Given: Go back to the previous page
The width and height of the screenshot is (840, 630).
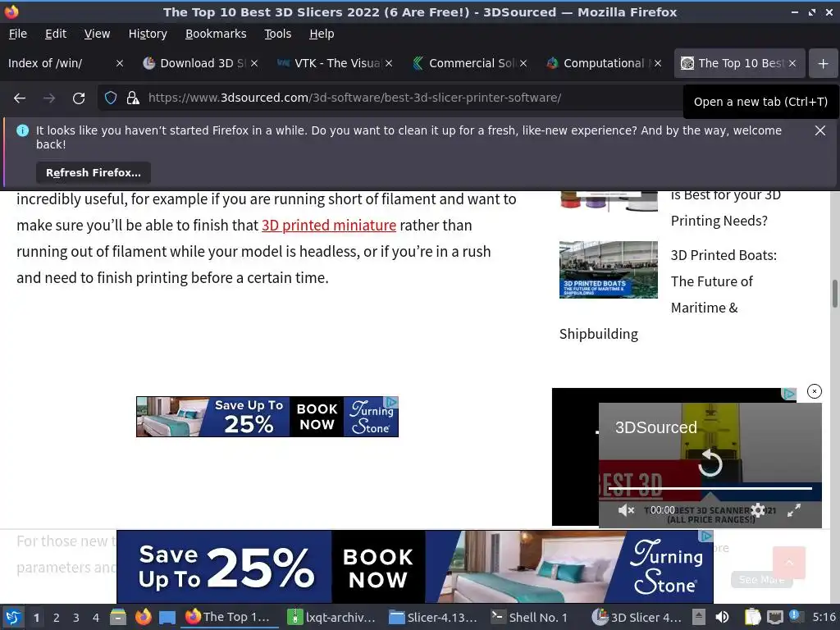Looking at the screenshot, I should (20, 98).
